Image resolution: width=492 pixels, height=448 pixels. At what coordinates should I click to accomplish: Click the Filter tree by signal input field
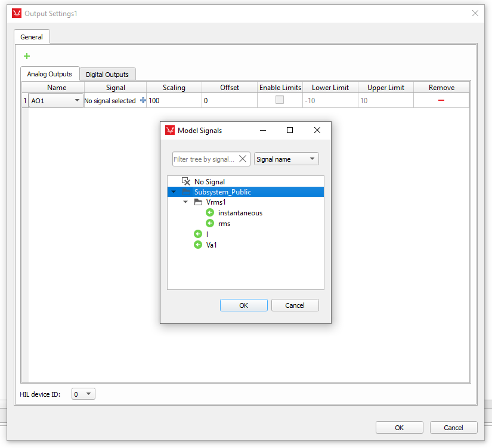205,159
